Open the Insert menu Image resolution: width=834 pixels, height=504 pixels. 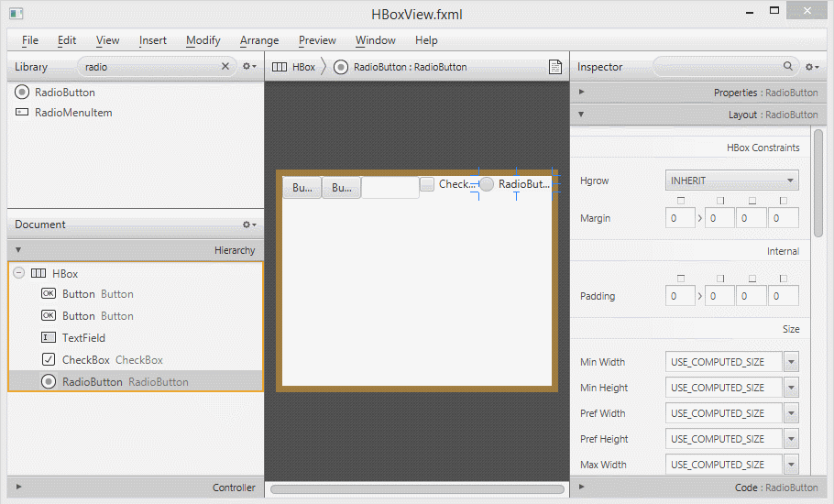153,40
